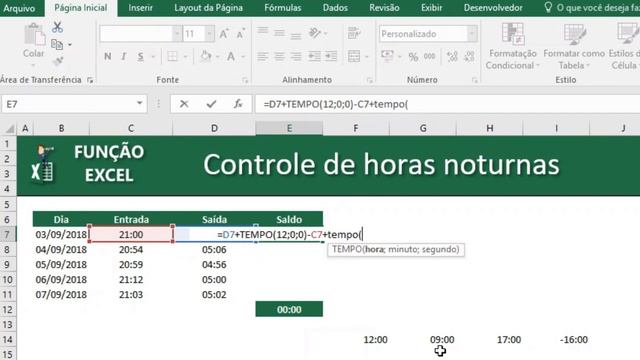This screenshot has width=640, height=360.
Task: Switch to the Dados tab
Action: coord(335,8)
